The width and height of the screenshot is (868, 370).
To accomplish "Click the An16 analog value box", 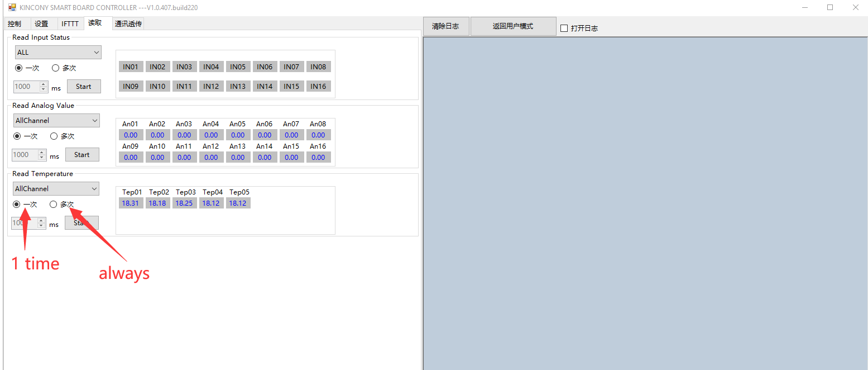I will tap(318, 158).
